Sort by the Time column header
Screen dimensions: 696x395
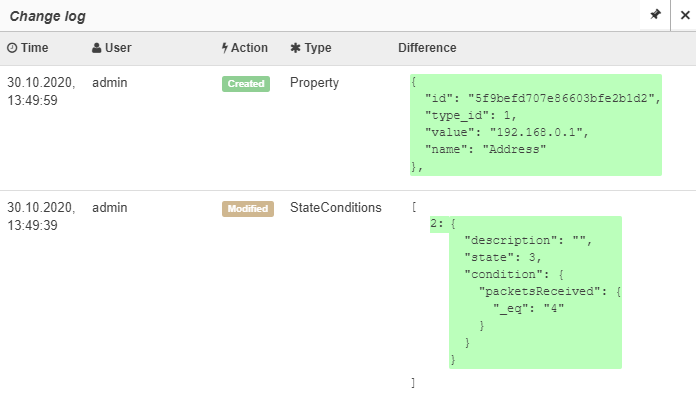point(28,48)
